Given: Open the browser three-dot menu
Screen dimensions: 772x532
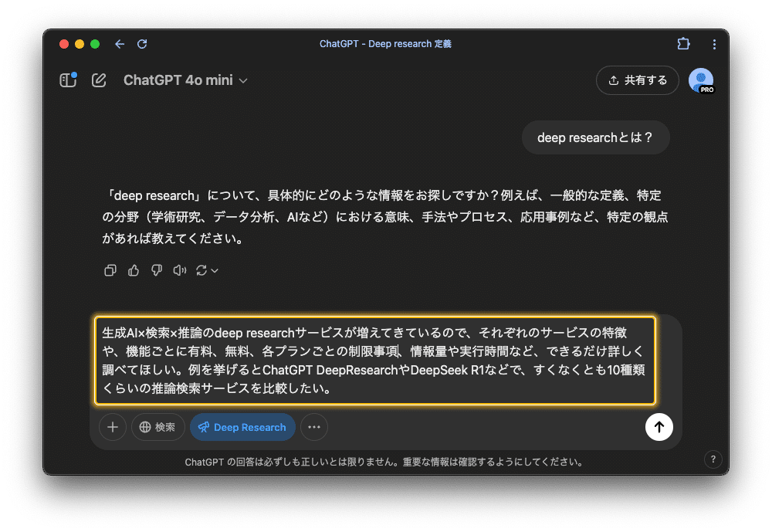Looking at the screenshot, I should point(714,44).
